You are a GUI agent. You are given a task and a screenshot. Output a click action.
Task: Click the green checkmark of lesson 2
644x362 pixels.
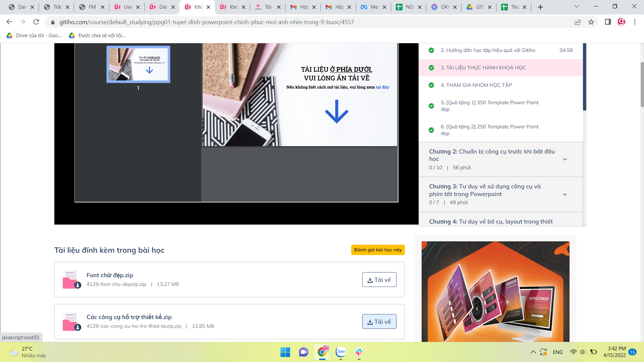(x=431, y=50)
